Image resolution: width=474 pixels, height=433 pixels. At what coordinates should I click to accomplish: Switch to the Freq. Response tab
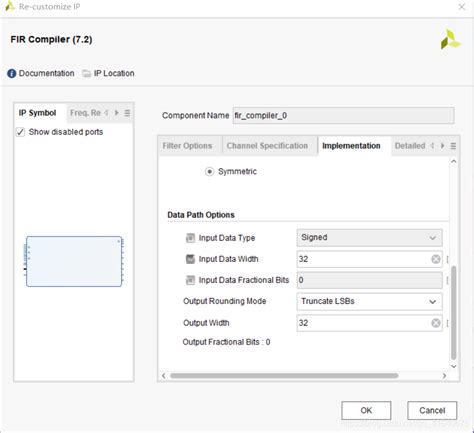[x=85, y=113]
